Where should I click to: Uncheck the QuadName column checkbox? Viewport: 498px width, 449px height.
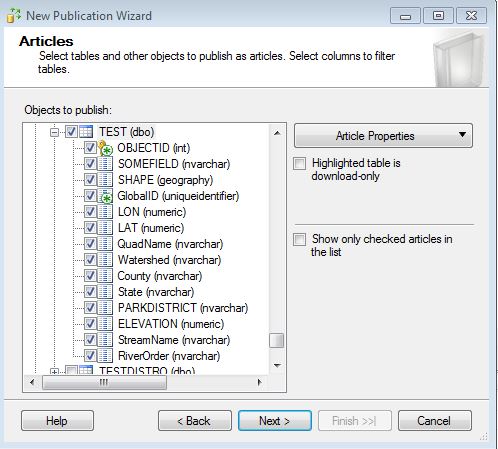[90, 243]
